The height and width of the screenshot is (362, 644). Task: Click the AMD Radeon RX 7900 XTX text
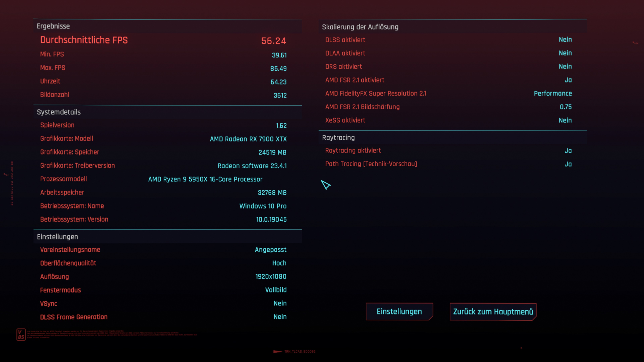point(248,139)
